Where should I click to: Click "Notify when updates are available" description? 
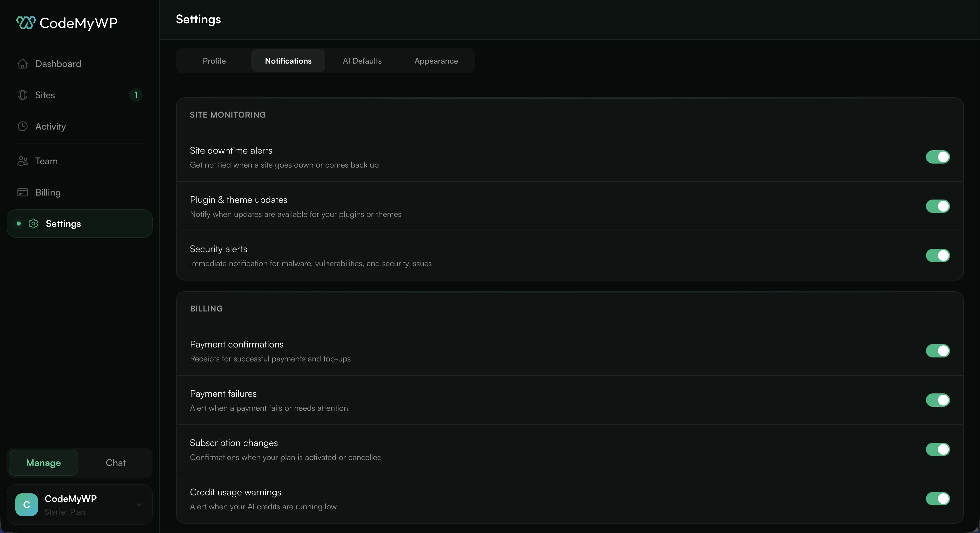click(296, 215)
